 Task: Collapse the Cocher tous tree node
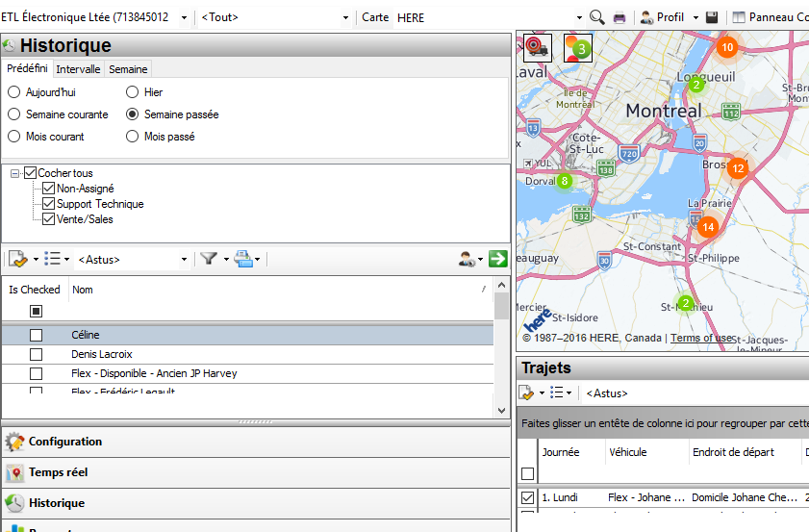(16, 173)
